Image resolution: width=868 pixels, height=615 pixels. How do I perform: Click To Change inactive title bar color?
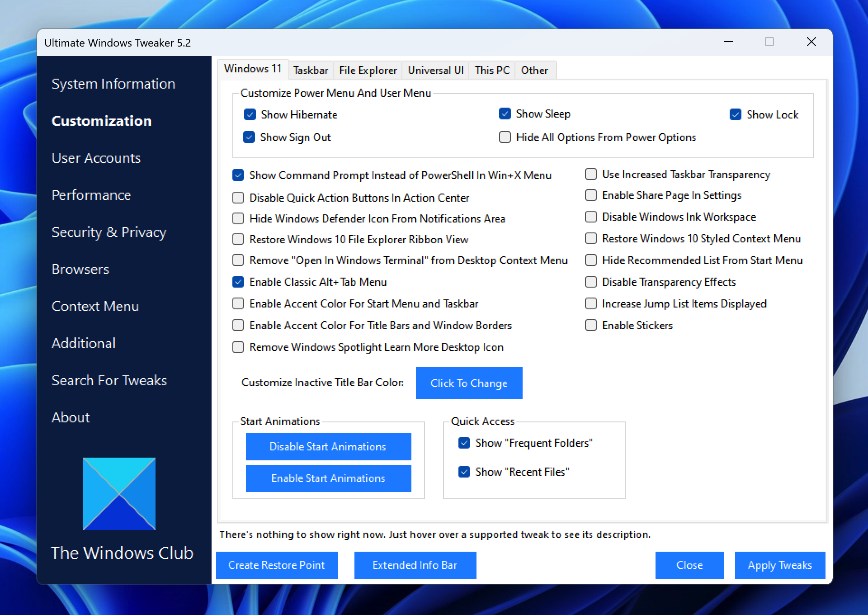pos(469,383)
